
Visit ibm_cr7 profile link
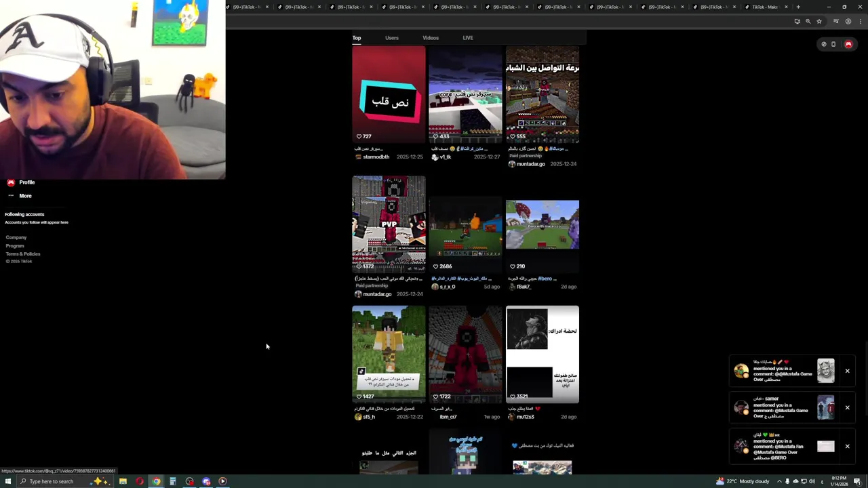pyautogui.click(x=448, y=417)
